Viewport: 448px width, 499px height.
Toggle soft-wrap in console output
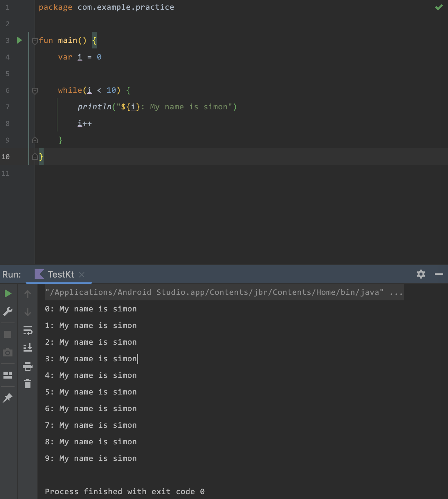coord(28,330)
